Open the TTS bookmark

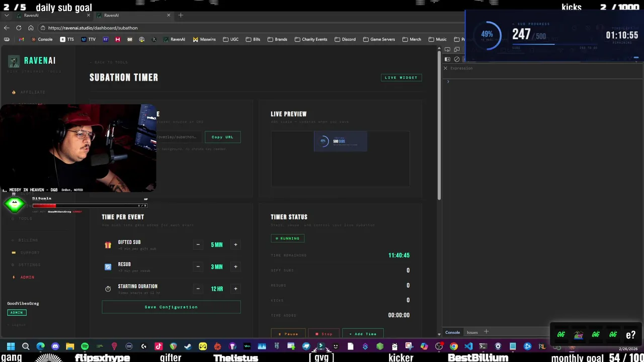click(x=67, y=39)
